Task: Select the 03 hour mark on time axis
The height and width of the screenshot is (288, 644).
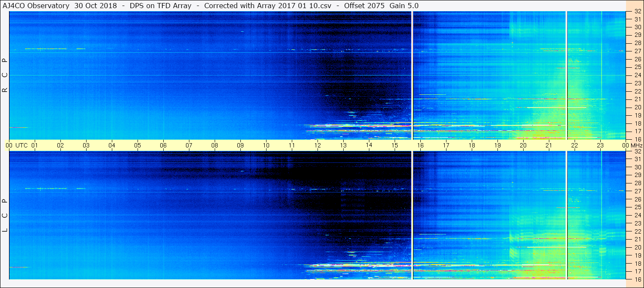Action: click(x=86, y=145)
